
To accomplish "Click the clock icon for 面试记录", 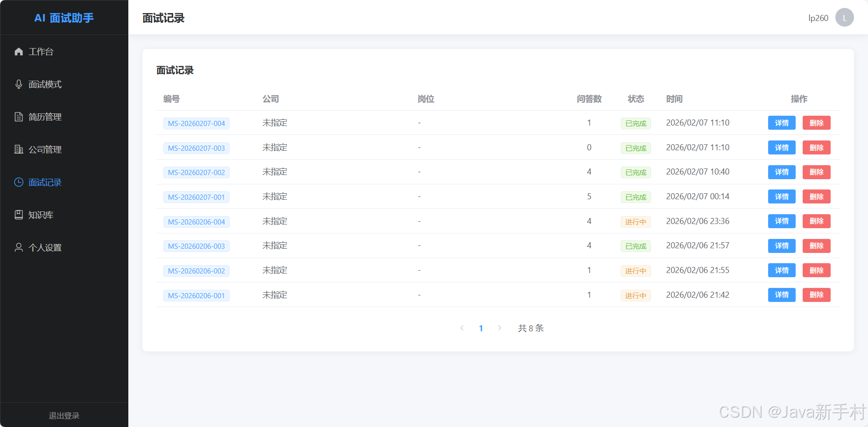I will click(x=19, y=182).
